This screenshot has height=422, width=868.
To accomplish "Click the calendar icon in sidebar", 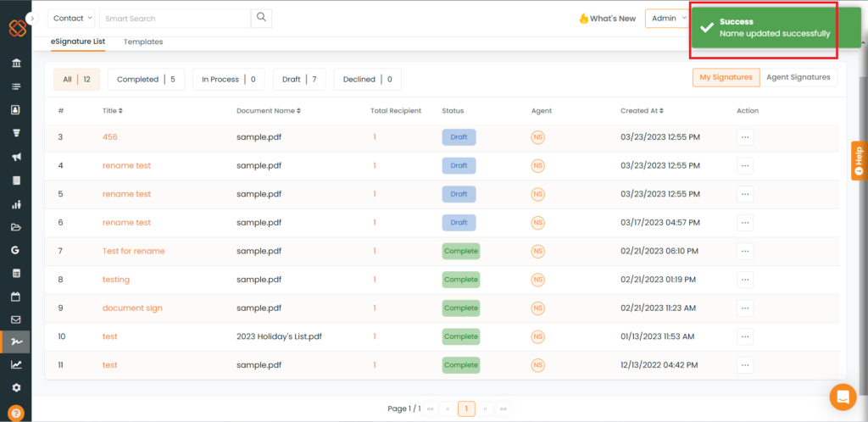I will tap(15, 297).
